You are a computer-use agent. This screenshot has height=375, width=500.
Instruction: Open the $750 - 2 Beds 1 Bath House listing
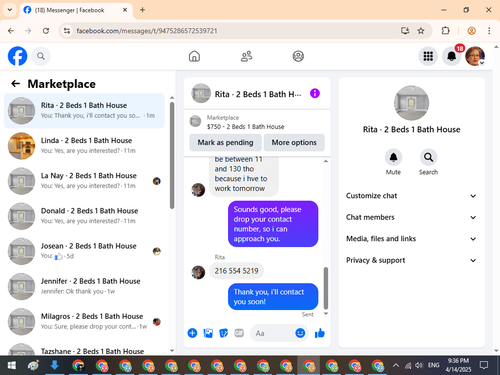click(x=246, y=127)
